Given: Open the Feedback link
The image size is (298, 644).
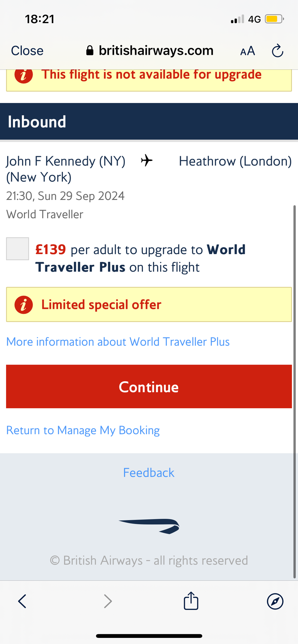Looking at the screenshot, I should [149, 473].
